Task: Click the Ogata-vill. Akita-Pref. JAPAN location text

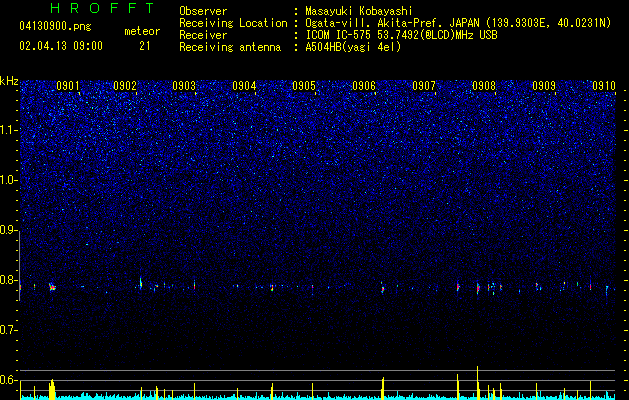Action: tap(458, 23)
